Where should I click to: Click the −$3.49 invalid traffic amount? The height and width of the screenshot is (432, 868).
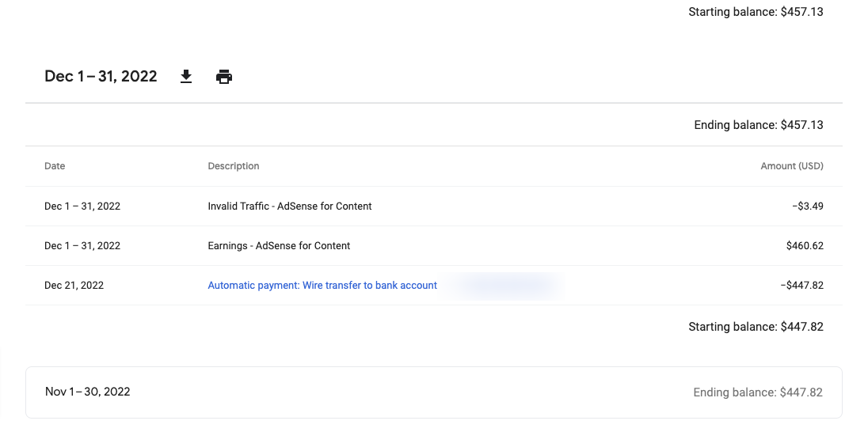807,207
